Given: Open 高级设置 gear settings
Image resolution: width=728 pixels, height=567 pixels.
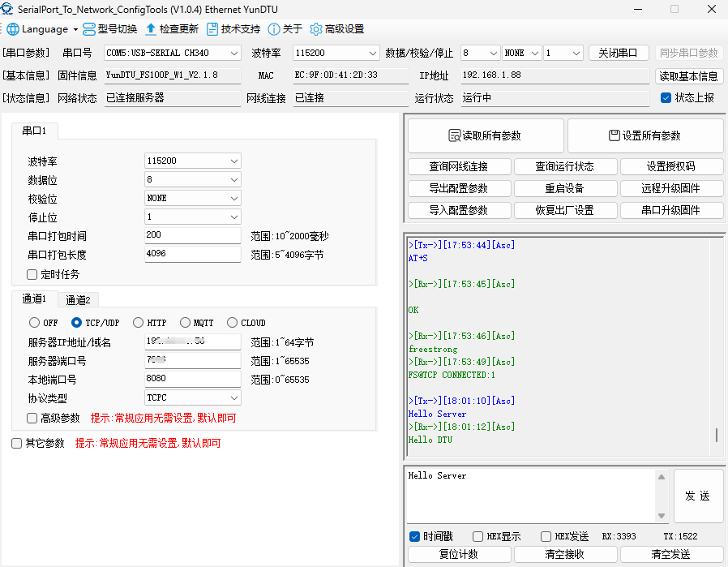Looking at the screenshot, I should pos(316,29).
